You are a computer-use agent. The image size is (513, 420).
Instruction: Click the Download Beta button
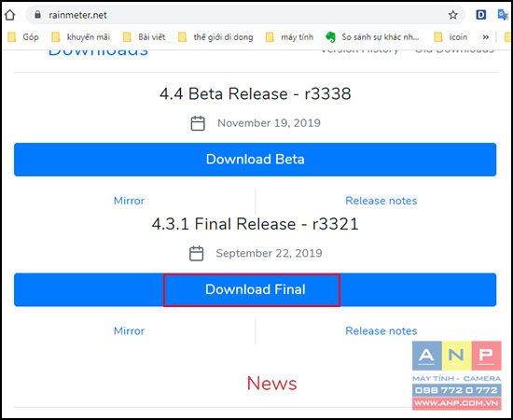(255, 160)
